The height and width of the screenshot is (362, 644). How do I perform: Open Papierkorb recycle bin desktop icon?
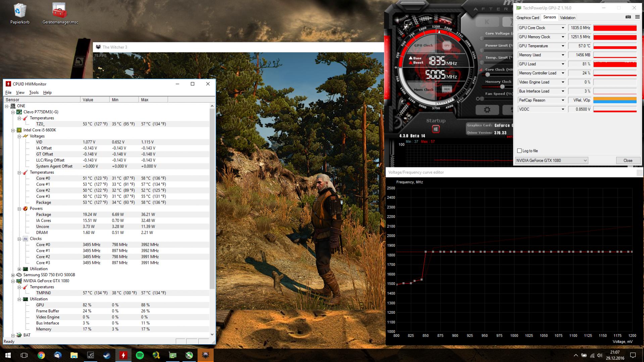20,13
